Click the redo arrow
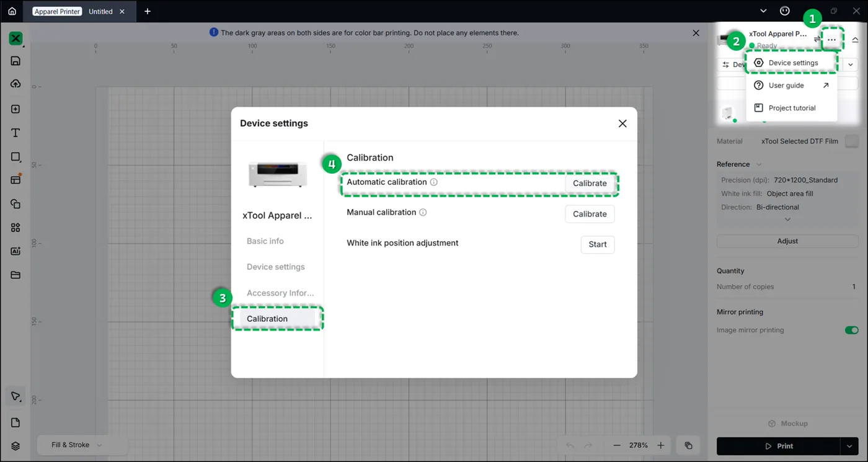 (x=588, y=445)
